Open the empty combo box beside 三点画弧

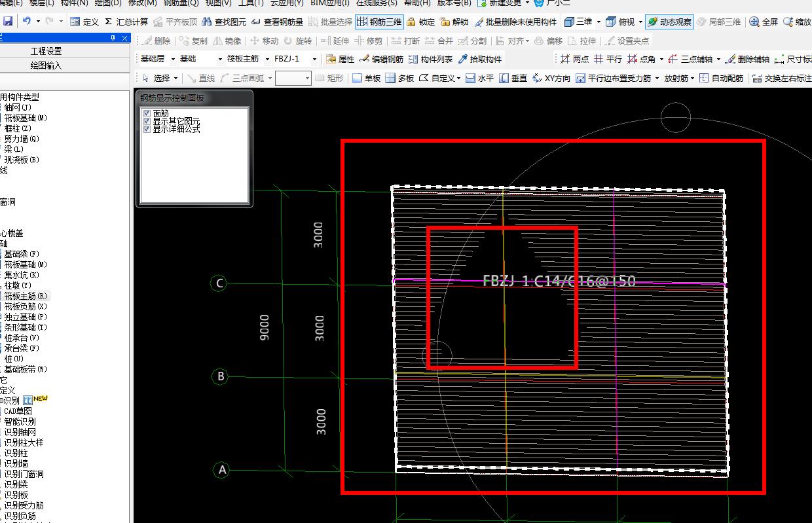(293, 79)
